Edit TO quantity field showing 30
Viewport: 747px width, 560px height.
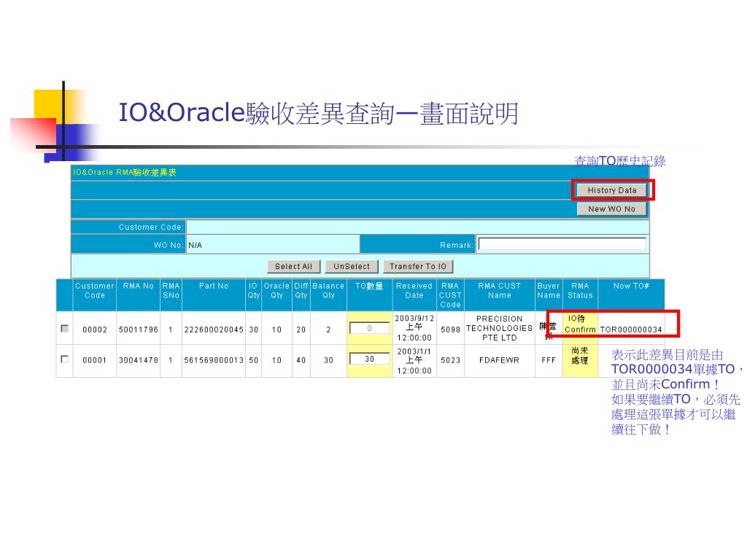(x=370, y=359)
